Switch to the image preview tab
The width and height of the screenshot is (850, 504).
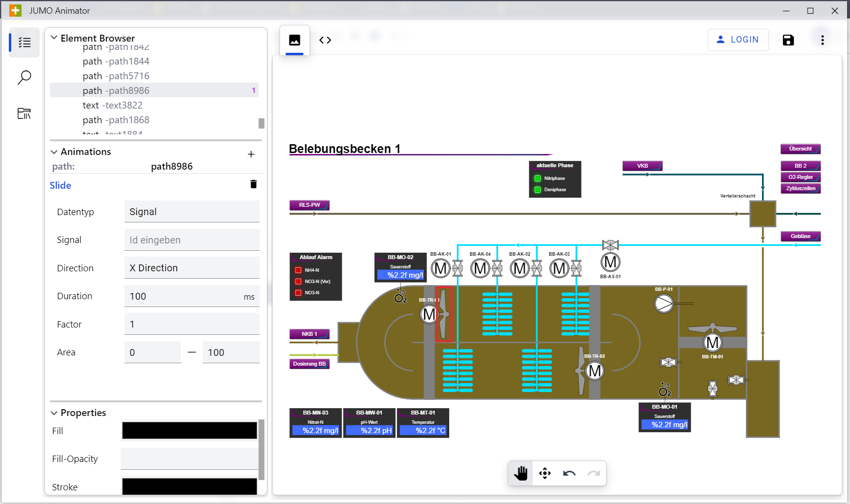pos(294,40)
